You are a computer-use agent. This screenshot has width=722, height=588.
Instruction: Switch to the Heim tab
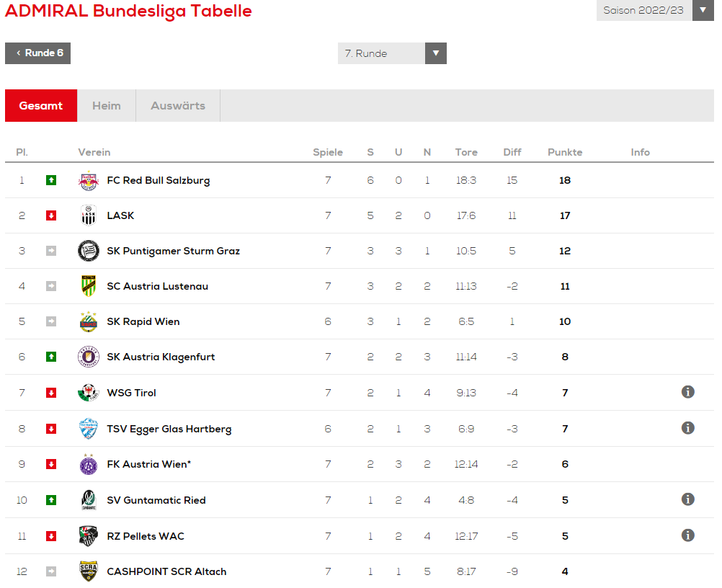pos(107,106)
